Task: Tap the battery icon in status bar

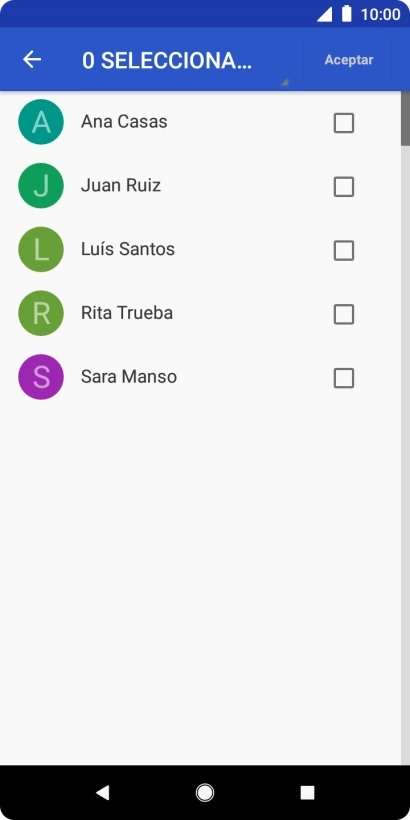Action: [347, 14]
